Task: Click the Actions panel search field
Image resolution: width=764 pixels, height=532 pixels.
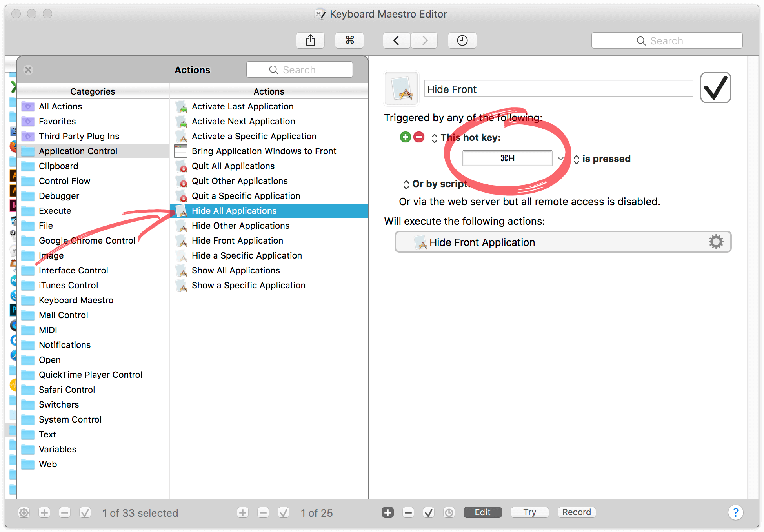Action: click(300, 70)
